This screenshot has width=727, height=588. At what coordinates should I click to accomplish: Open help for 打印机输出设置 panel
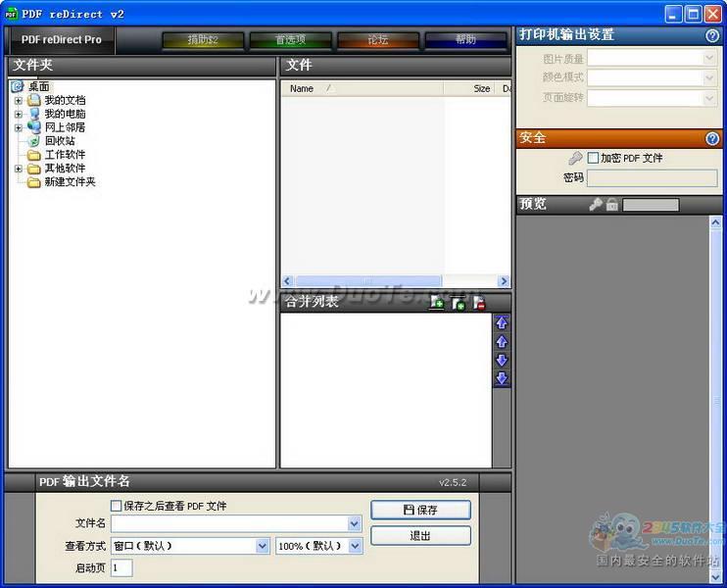pyautogui.click(x=712, y=35)
